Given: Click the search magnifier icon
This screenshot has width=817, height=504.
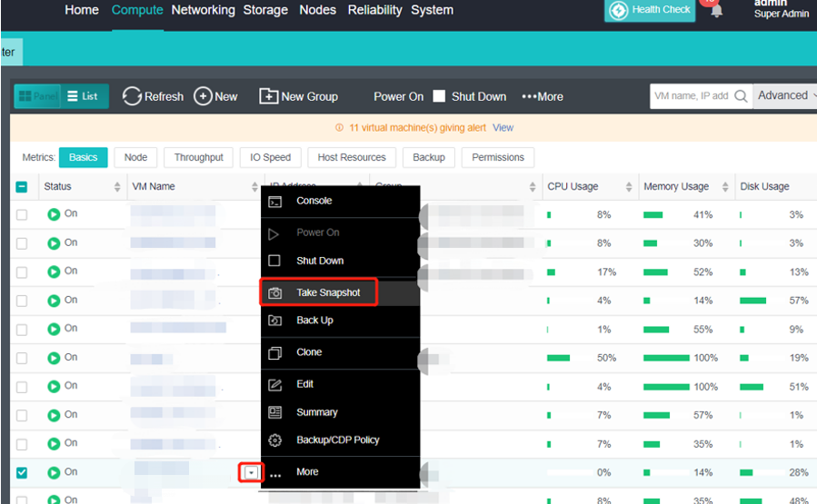Looking at the screenshot, I should coord(742,96).
